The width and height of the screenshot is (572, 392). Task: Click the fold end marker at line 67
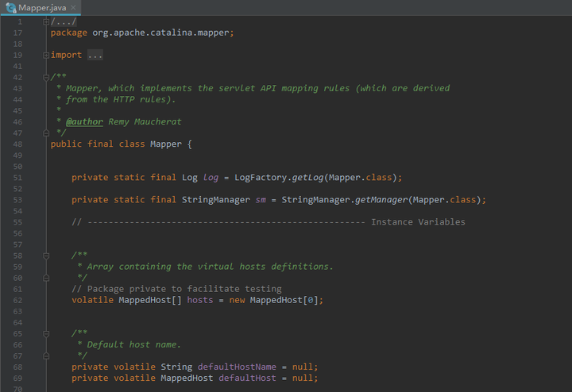[46, 355]
